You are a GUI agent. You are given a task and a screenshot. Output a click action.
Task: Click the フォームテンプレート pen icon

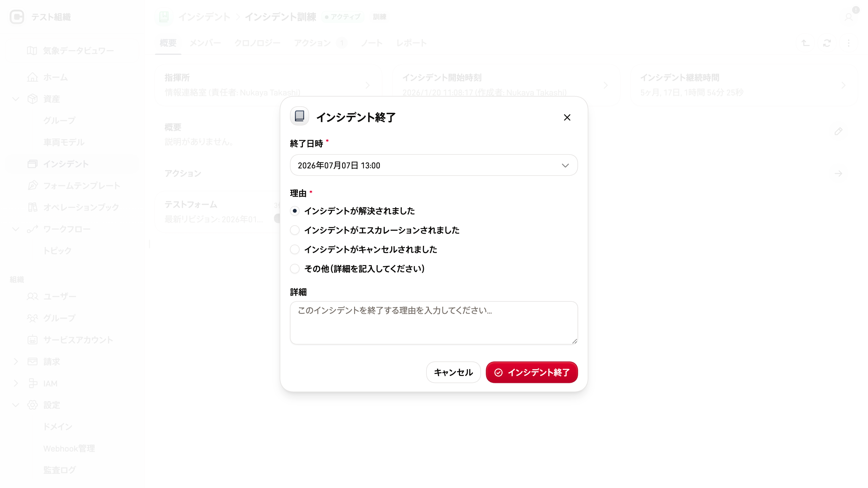32,186
